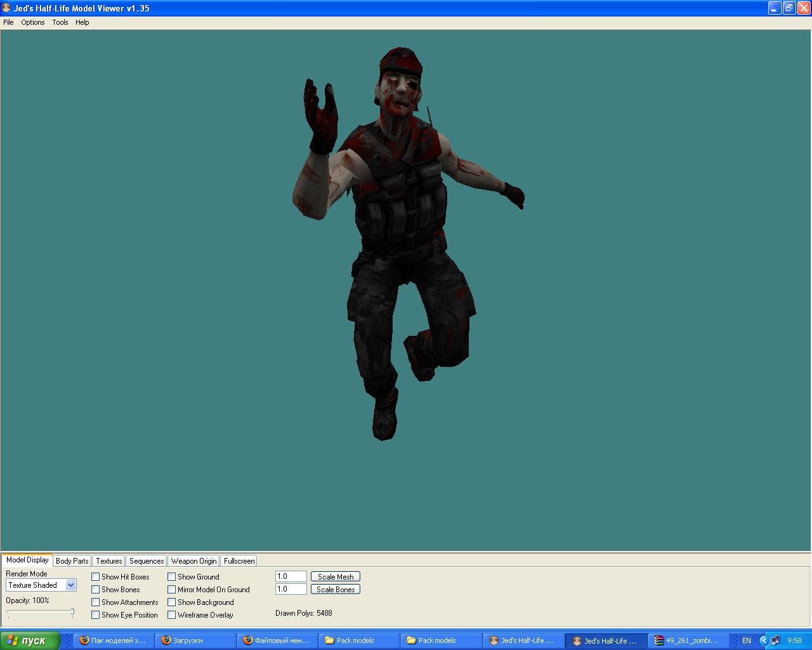Viewport: 812px width, 650px height.
Task: Open the Fullscreen tab
Action: tap(239, 561)
